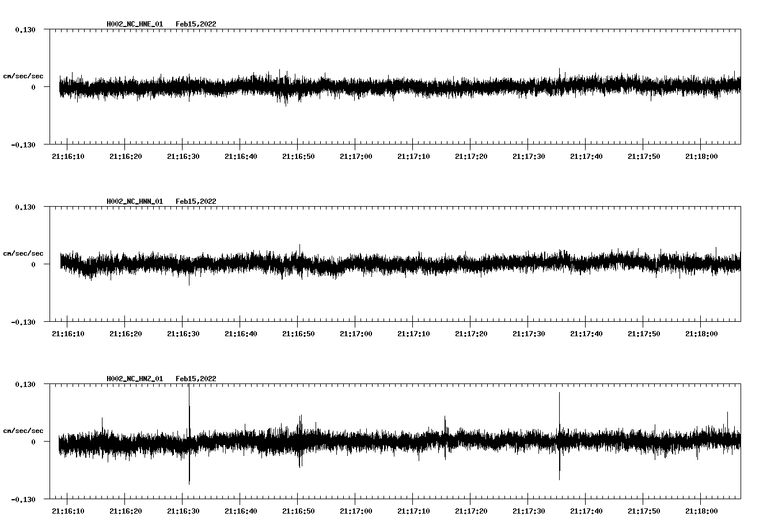The image size is (782, 532).
Task: Click the 21:16:30 time label on the HNZ axis
Action: pos(183,511)
